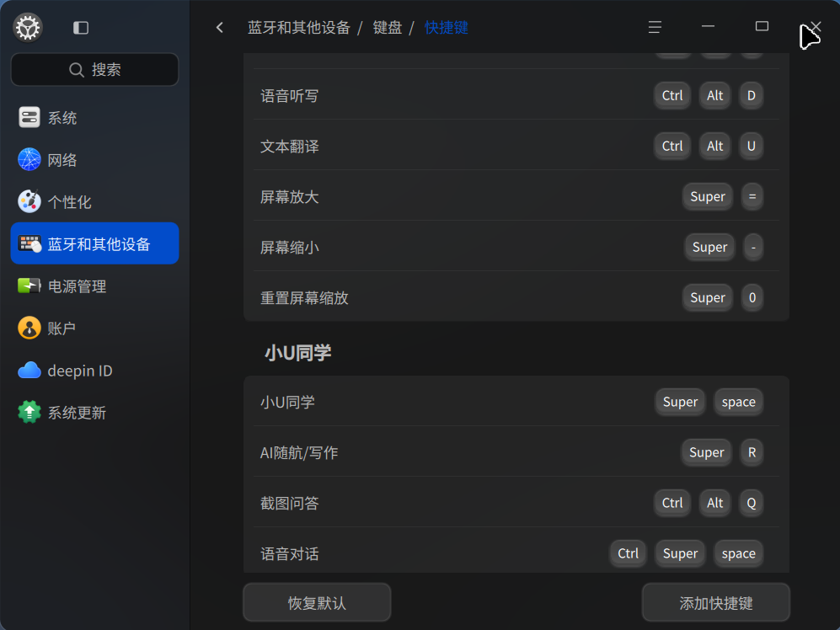Select the AI随航/写作 shortcut row
The image size is (840, 630).
click(x=516, y=452)
